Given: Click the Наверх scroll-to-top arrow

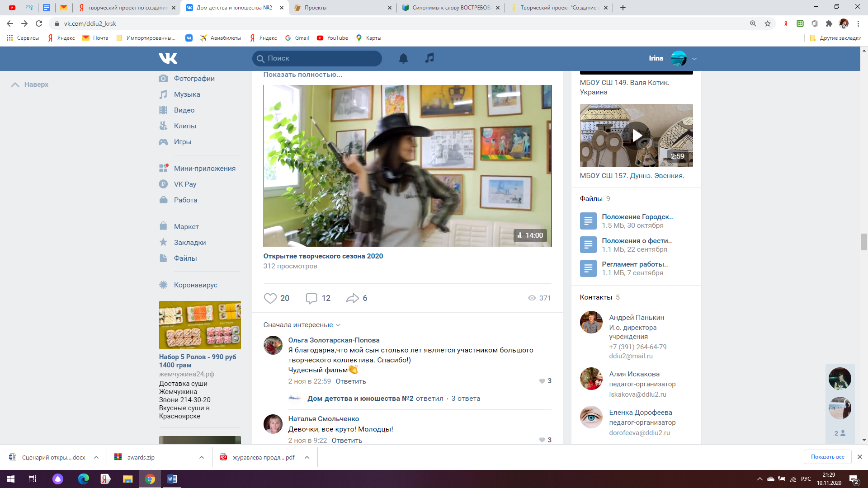Looking at the screenshot, I should tap(15, 84).
